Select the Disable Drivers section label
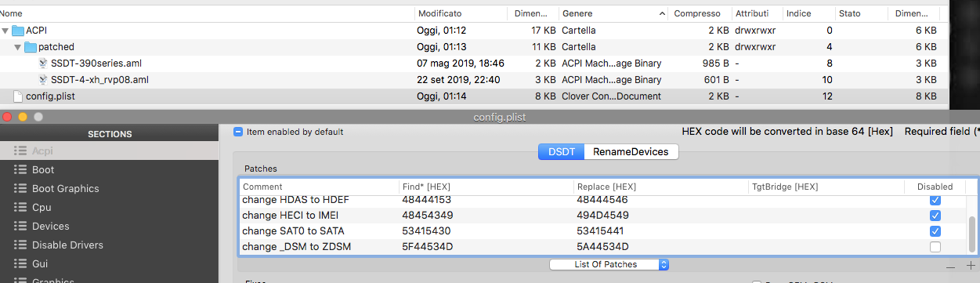This screenshot has width=980, height=283. click(x=67, y=245)
